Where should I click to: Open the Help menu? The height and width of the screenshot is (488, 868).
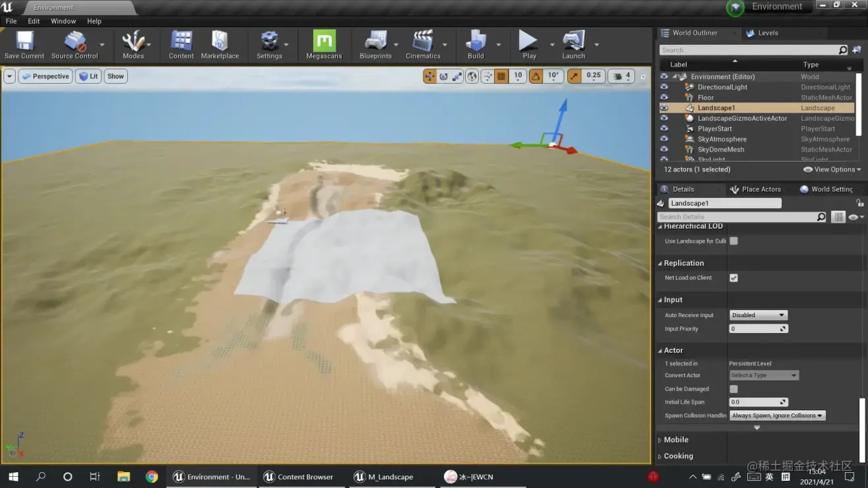click(x=94, y=21)
